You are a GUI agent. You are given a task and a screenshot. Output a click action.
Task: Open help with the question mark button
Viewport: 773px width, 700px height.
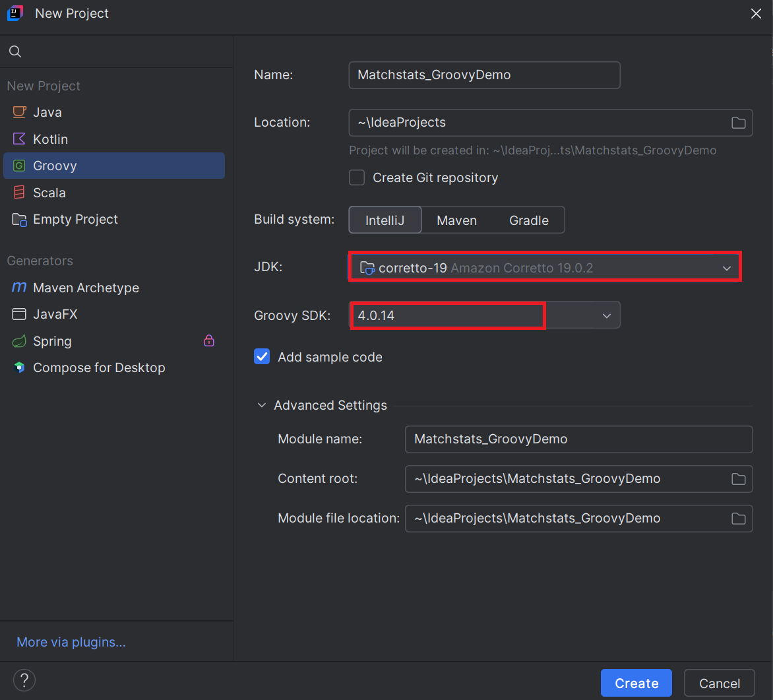pos(24,680)
